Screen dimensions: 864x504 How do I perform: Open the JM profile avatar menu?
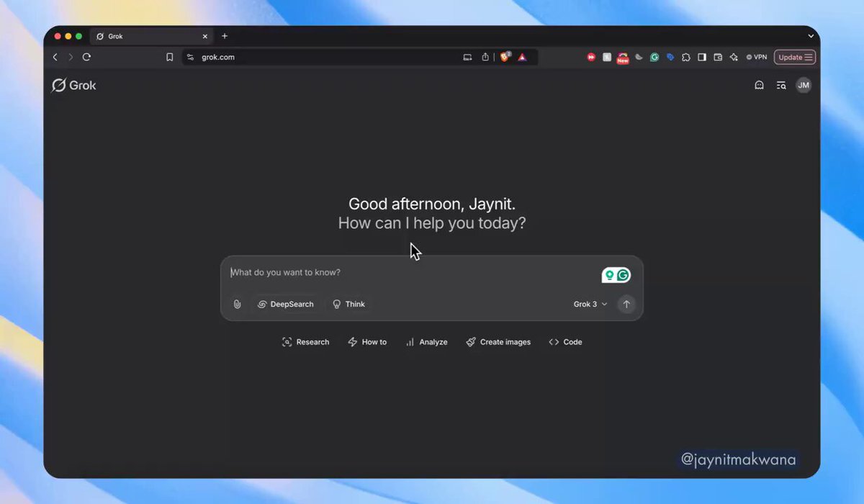point(804,85)
